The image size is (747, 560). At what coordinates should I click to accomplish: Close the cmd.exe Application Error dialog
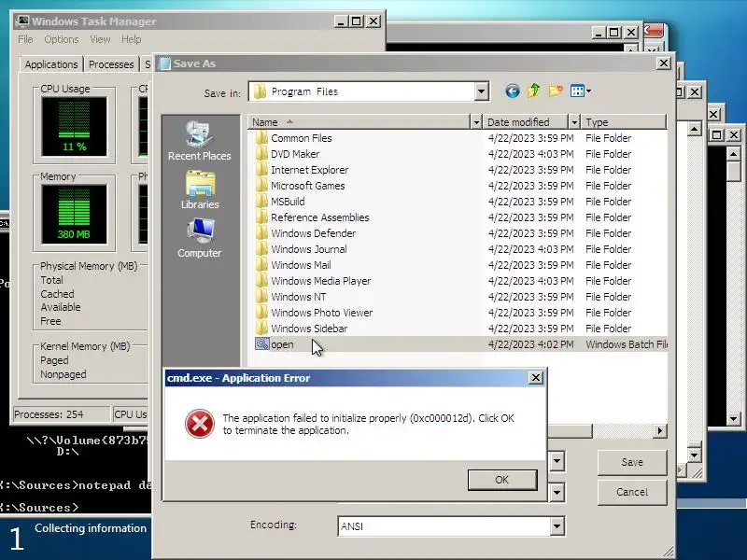[x=535, y=378]
